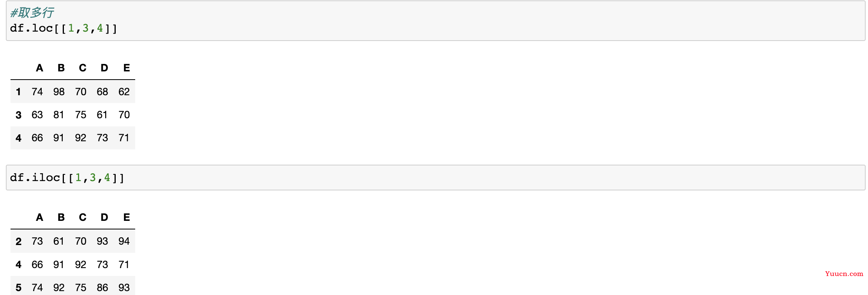
Task: Click value 62 in first table row 1
Action: 124,92
